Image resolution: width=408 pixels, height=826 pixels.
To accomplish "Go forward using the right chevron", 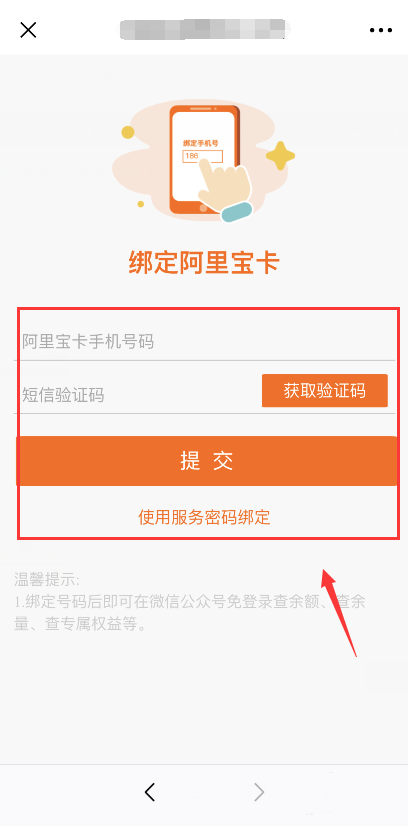I will click(258, 792).
